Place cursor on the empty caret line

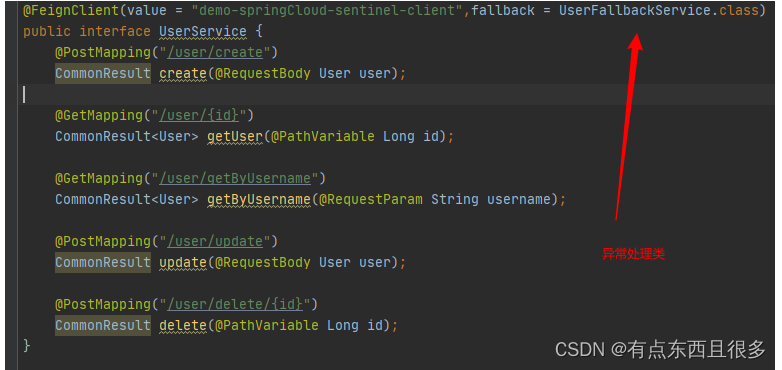(x=394, y=94)
